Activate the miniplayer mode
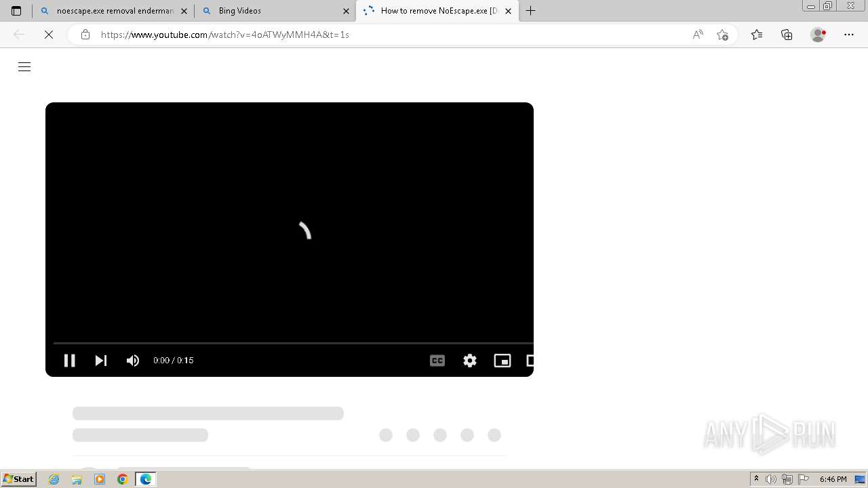This screenshot has height=488, width=868. tap(502, 361)
